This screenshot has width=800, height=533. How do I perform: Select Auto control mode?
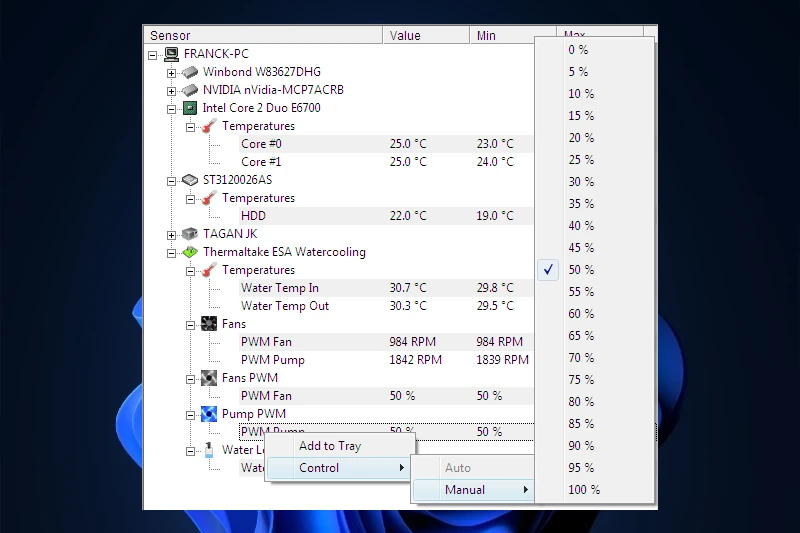(x=473, y=468)
